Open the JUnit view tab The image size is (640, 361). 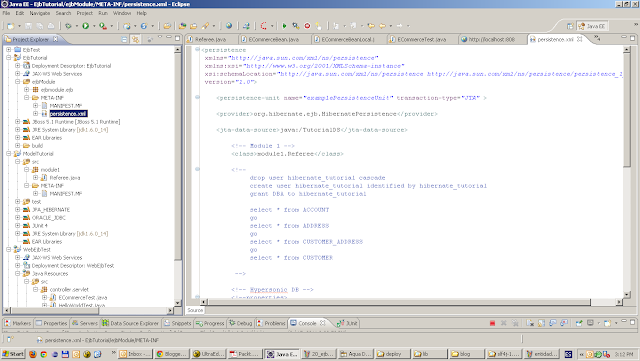(x=347, y=323)
